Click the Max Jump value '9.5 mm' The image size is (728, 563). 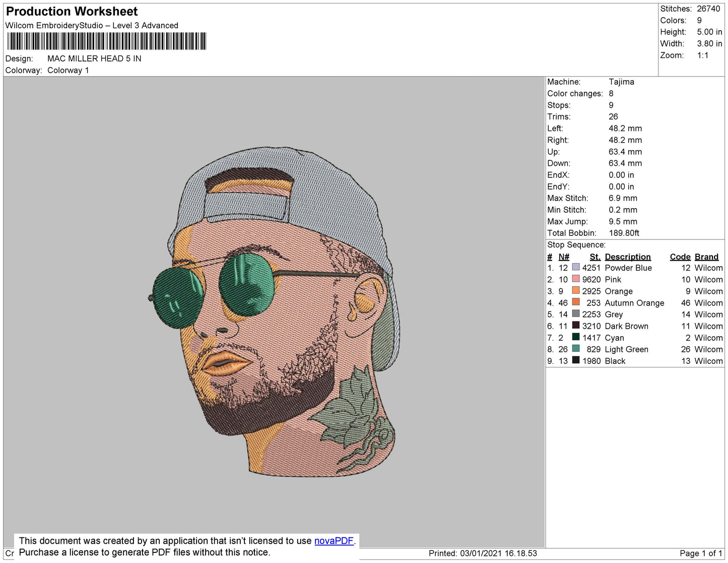(623, 221)
